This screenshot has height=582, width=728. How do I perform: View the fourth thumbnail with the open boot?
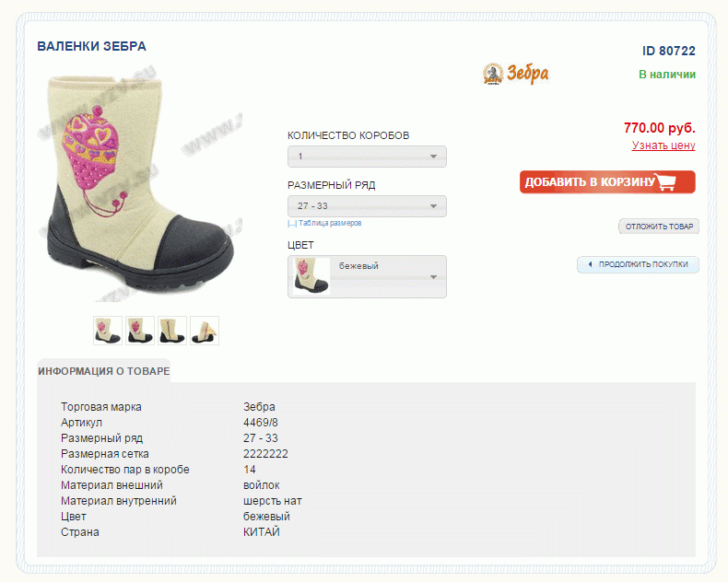pyautogui.click(x=205, y=331)
